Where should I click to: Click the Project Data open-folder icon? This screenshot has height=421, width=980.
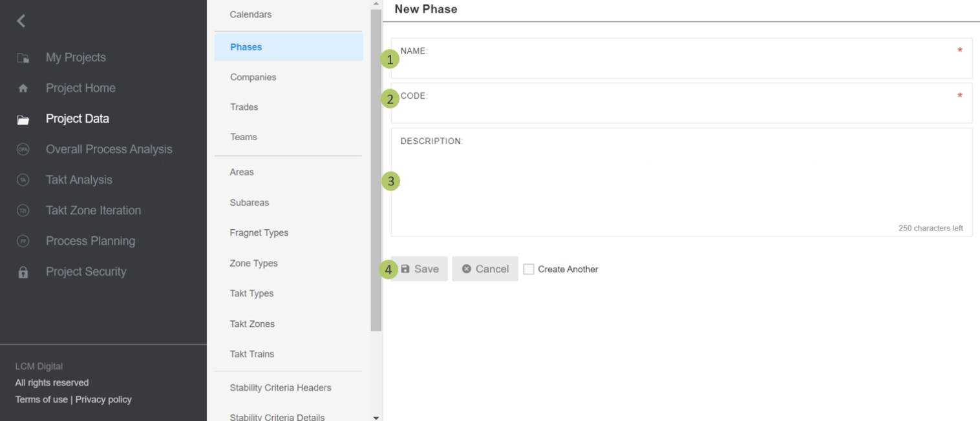(x=23, y=119)
